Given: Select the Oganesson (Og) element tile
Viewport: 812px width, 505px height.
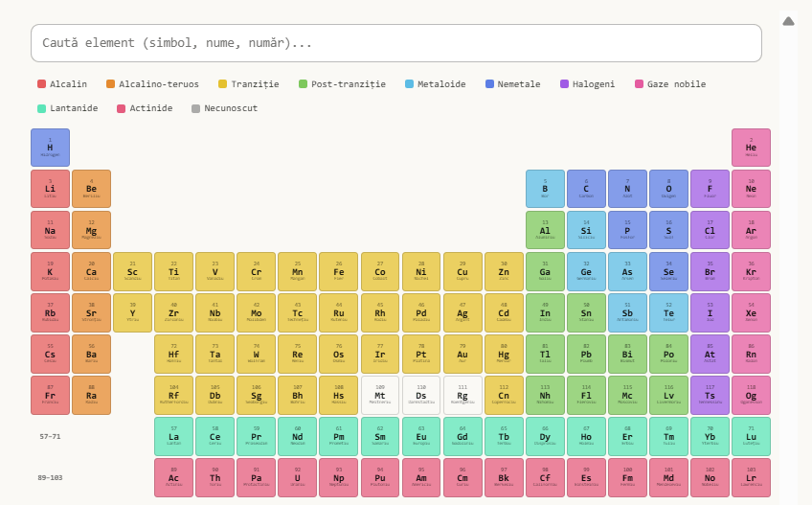Looking at the screenshot, I should tap(751, 395).
